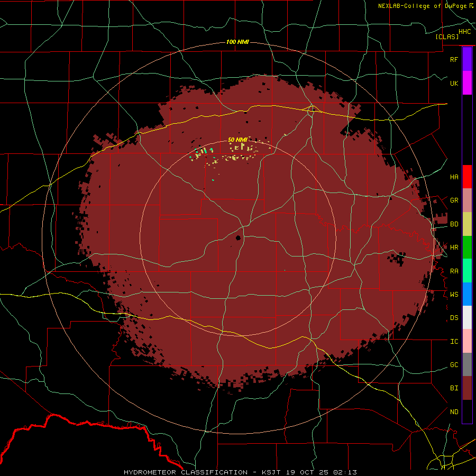Click the HR legend label
476x476 pixels.
(x=454, y=248)
